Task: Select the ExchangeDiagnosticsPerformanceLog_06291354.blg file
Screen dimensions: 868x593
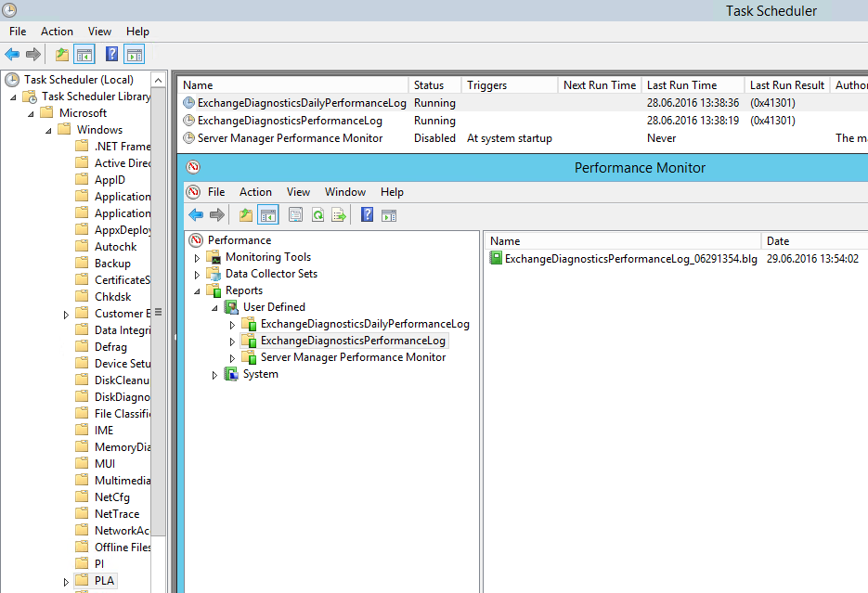Action: [630, 258]
